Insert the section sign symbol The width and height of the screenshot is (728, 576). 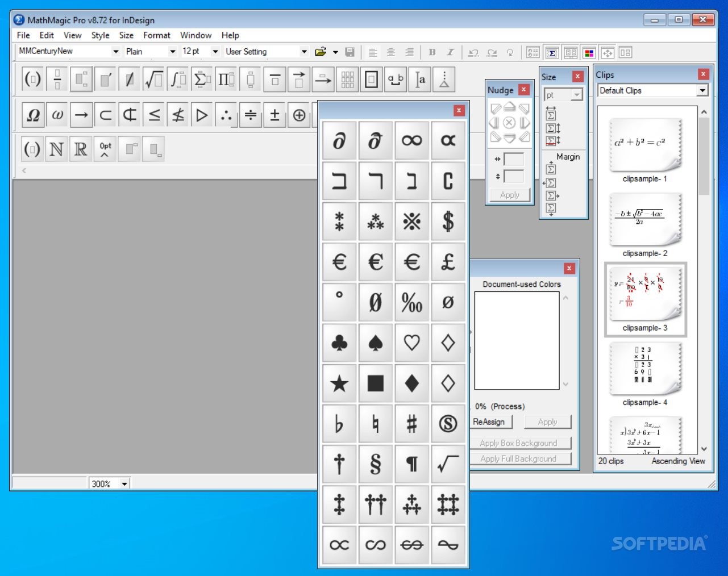click(375, 464)
